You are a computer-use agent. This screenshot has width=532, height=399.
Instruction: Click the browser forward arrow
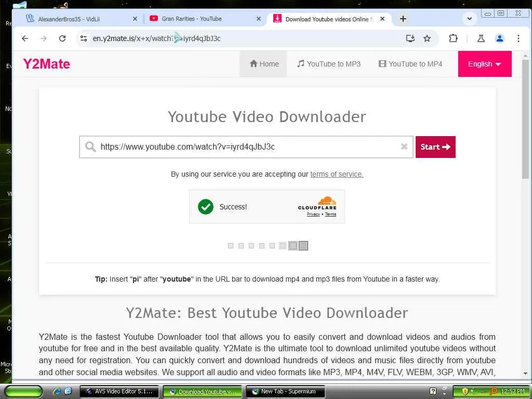pyautogui.click(x=44, y=38)
